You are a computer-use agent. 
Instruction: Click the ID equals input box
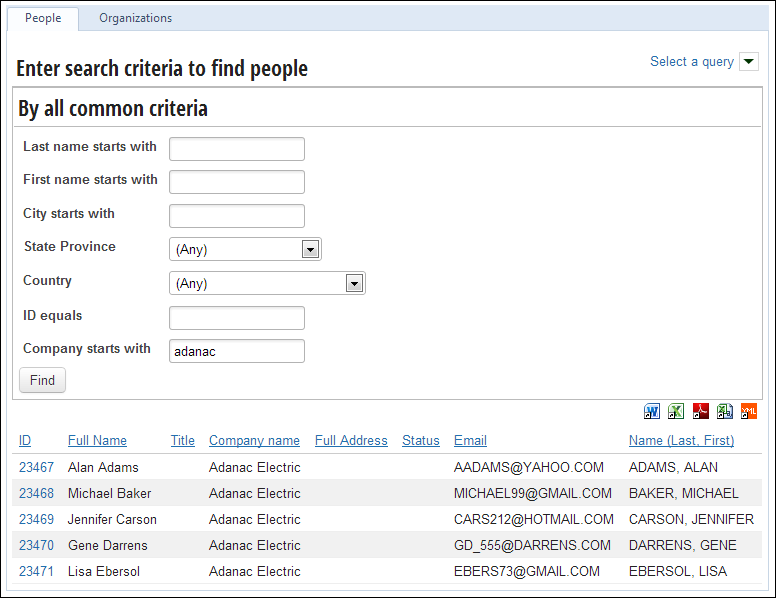[x=237, y=318]
